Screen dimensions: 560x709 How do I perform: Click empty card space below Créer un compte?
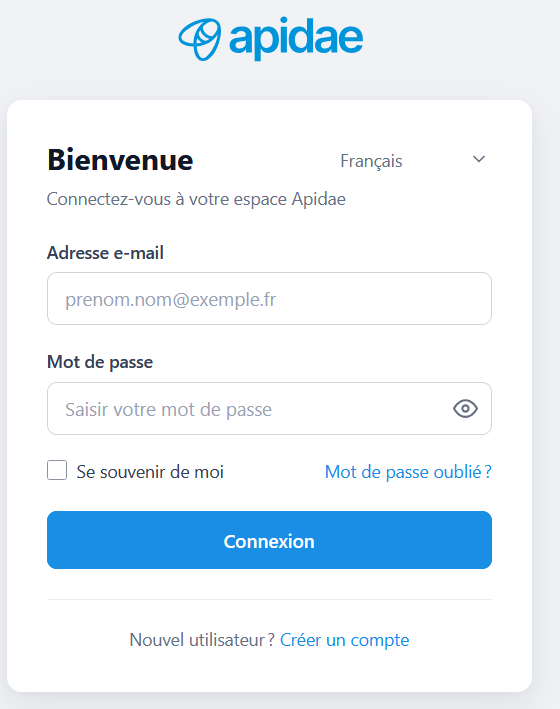(269, 671)
